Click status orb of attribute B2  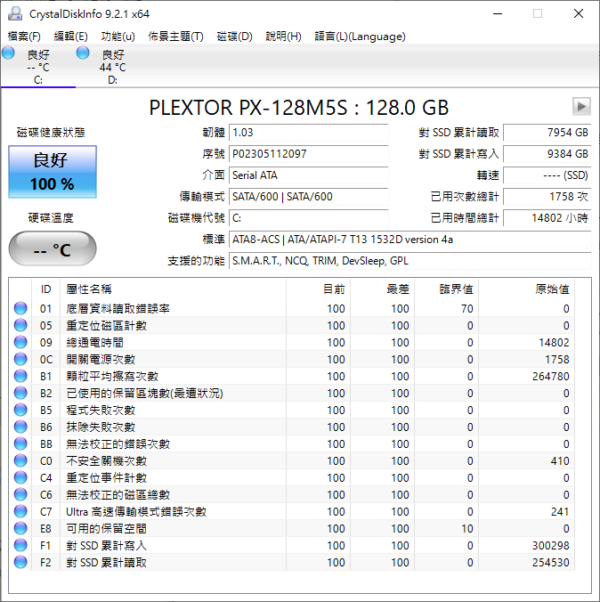pyautogui.click(x=20, y=393)
